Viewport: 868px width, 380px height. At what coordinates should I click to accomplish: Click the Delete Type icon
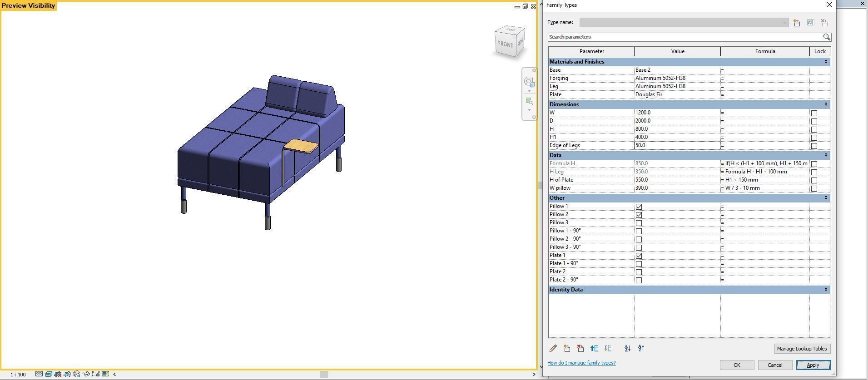coord(824,23)
